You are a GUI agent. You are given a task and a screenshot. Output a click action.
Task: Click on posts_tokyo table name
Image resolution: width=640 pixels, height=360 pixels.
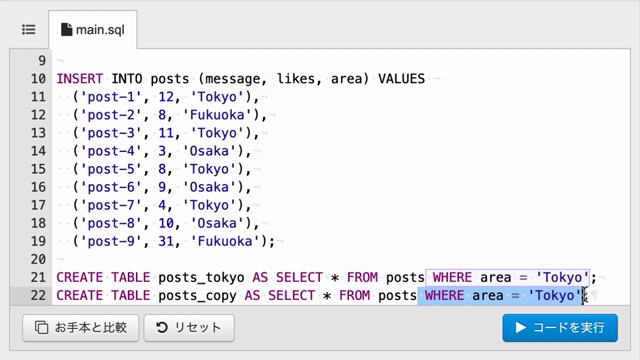coord(201,278)
